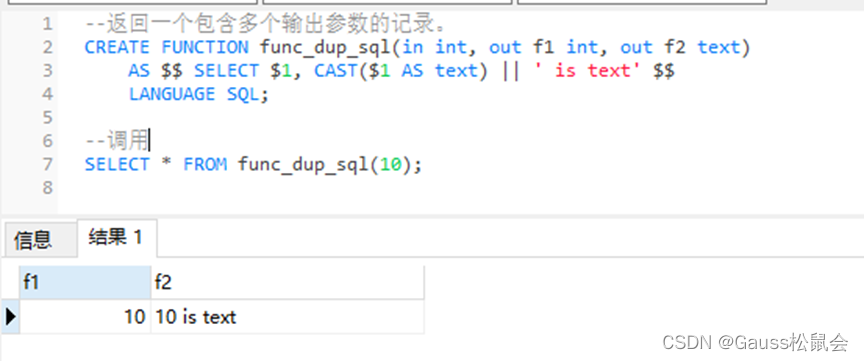Select the cell '10 is text'
The width and height of the screenshot is (864, 361).
(x=287, y=317)
